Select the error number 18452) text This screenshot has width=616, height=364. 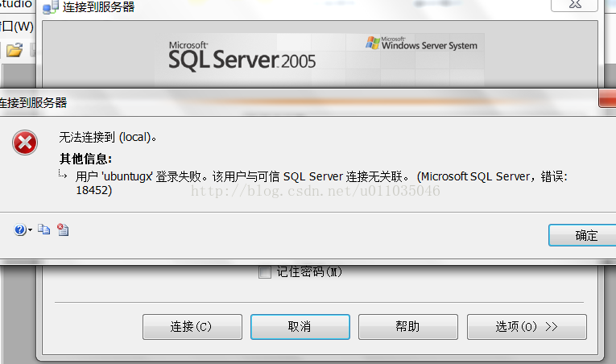94,190
